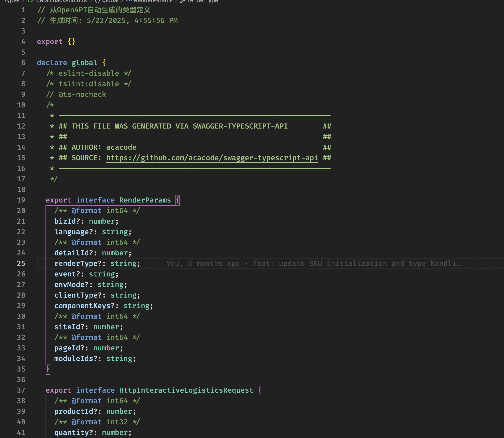Click the interface symbol icon before RenderParams
This screenshot has width=504, height=438.
click(x=129, y=1)
